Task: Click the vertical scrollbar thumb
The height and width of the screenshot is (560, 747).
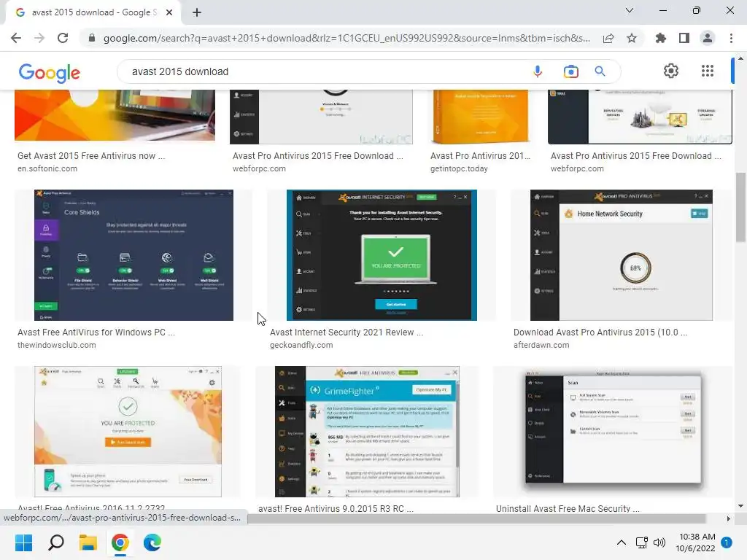Action: click(740, 208)
